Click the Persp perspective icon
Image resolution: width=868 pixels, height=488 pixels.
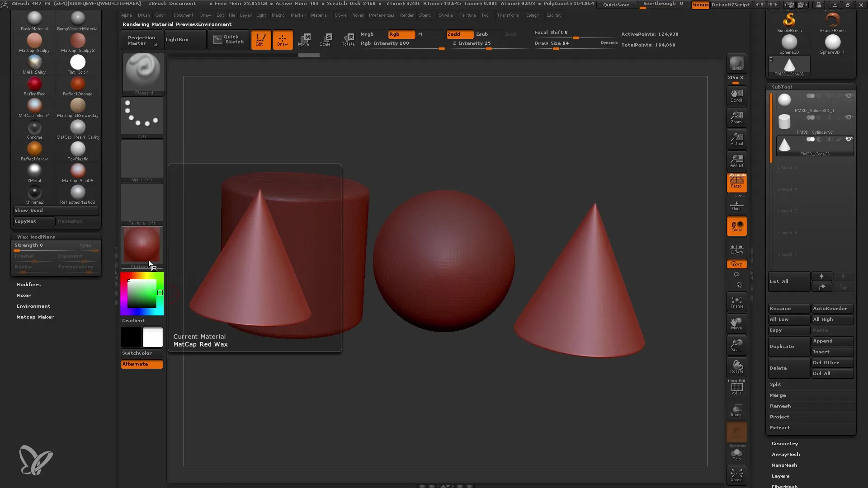[x=736, y=183]
